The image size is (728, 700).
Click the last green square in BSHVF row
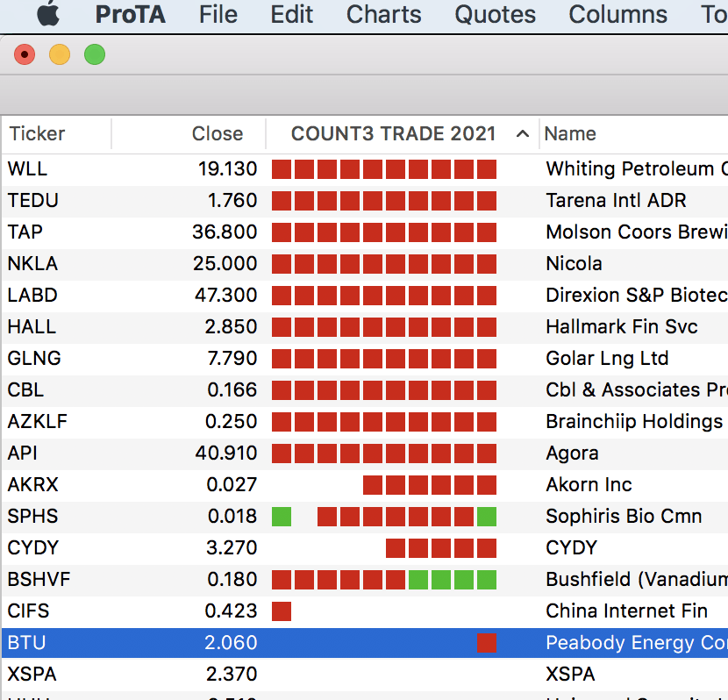(x=487, y=580)
